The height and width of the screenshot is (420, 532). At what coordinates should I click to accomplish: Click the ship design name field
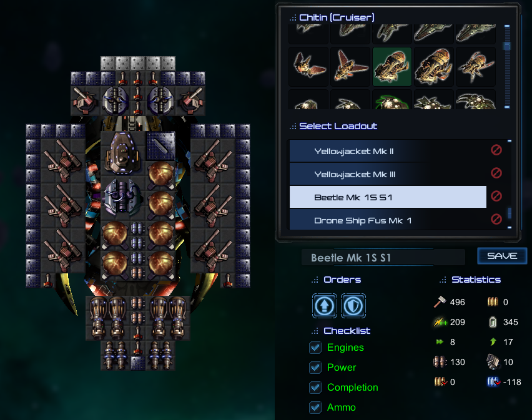coord(383,258)
